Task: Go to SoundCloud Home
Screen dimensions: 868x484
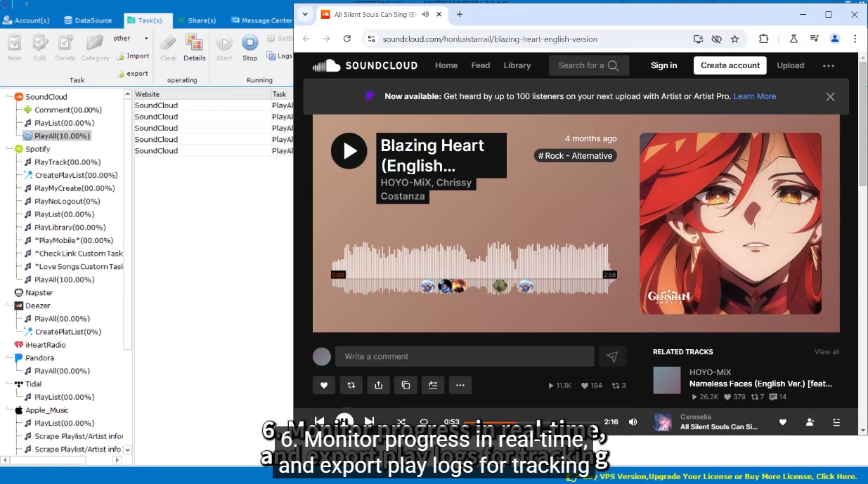Action: (446, 65)
